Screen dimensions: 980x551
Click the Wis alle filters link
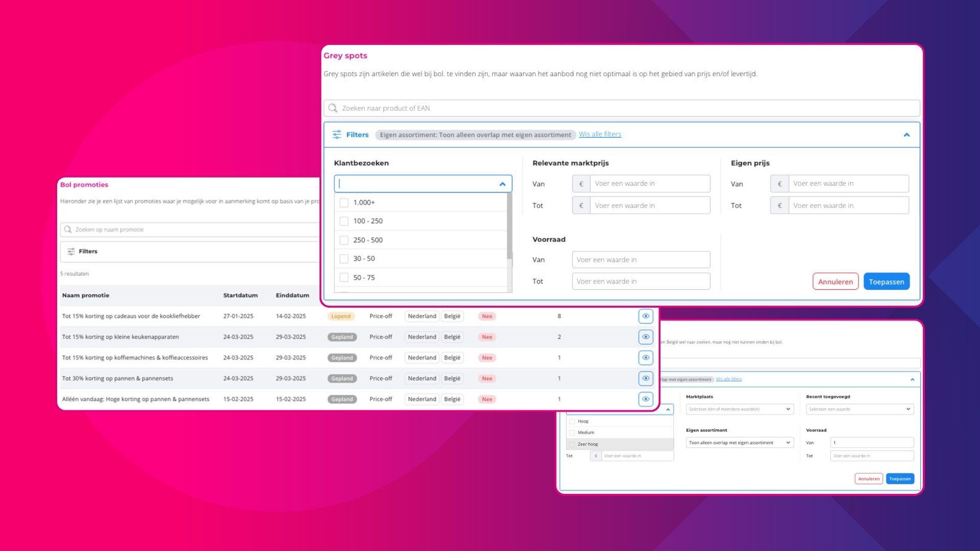600,134
